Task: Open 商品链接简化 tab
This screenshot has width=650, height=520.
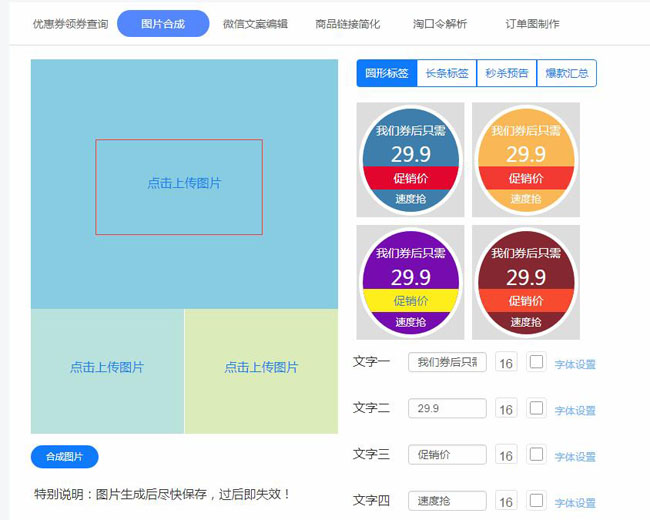Action: [x=347, y=24]
